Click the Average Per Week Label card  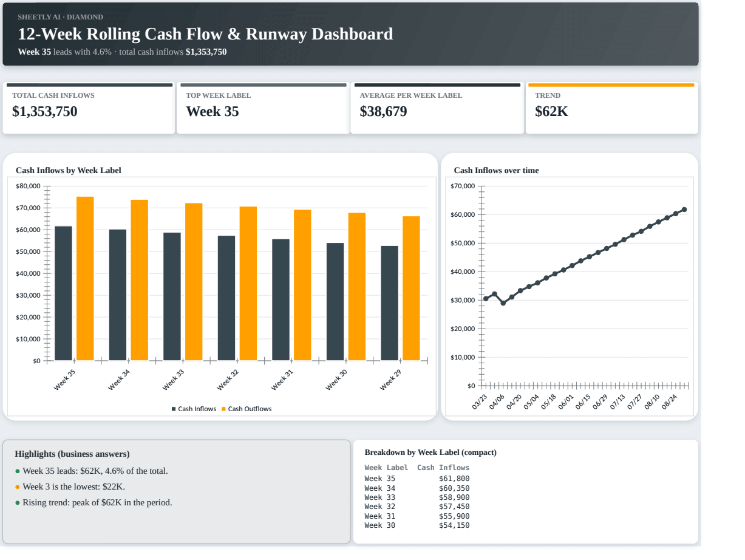[x=437, y=108]
